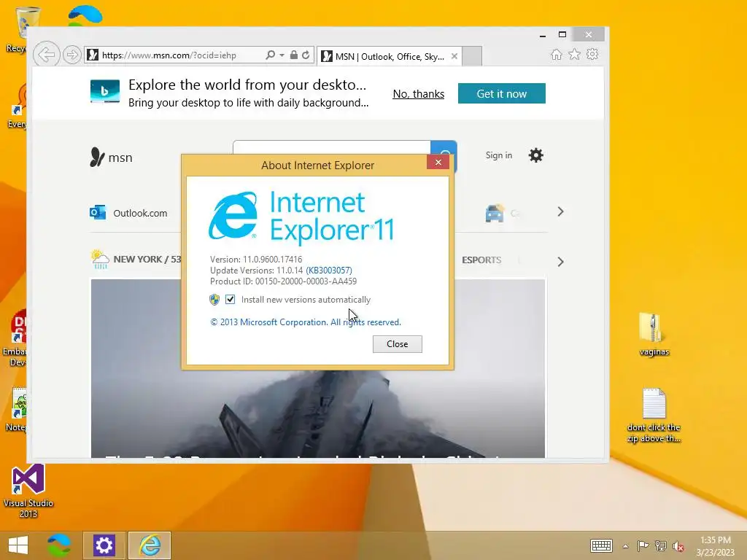Close About Internet Explorer with red X
The height and width of the screenshot is (560, 747).
[438, 163]
